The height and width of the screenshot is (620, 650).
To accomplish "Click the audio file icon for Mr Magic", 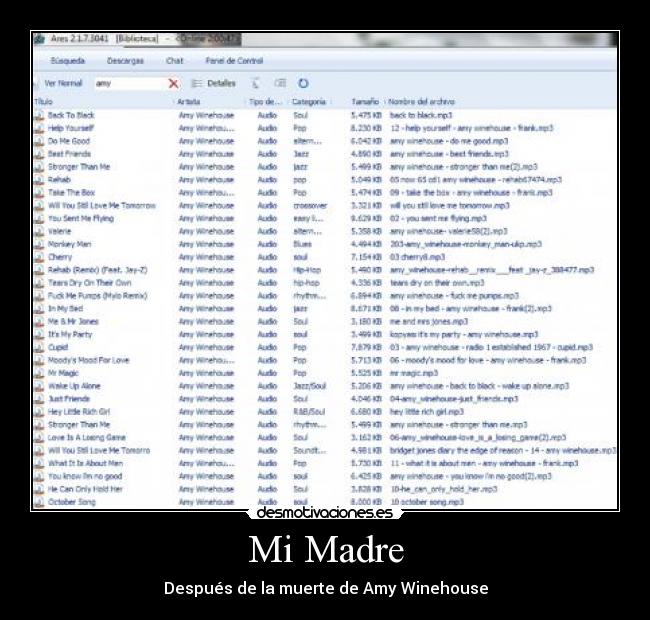I will [39, 373].
